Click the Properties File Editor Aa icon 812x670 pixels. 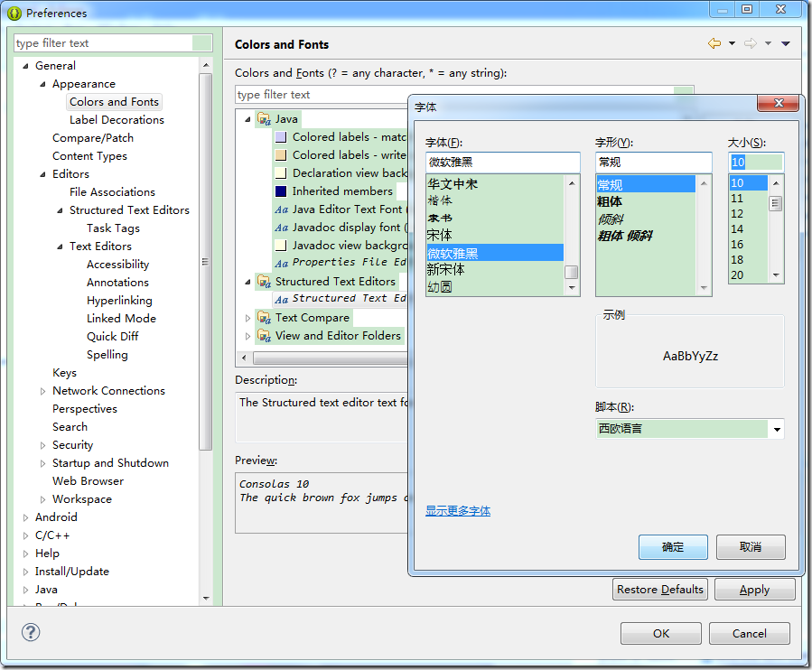point(281,264)
